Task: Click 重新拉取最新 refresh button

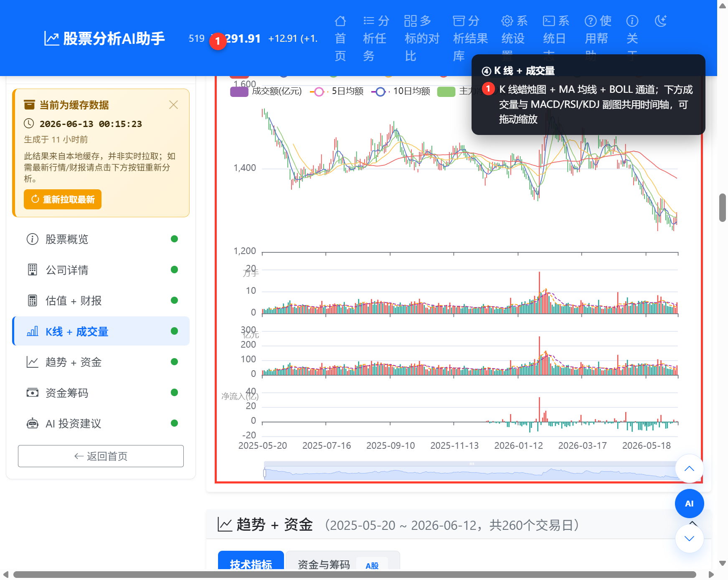Action: click(63, 199)
